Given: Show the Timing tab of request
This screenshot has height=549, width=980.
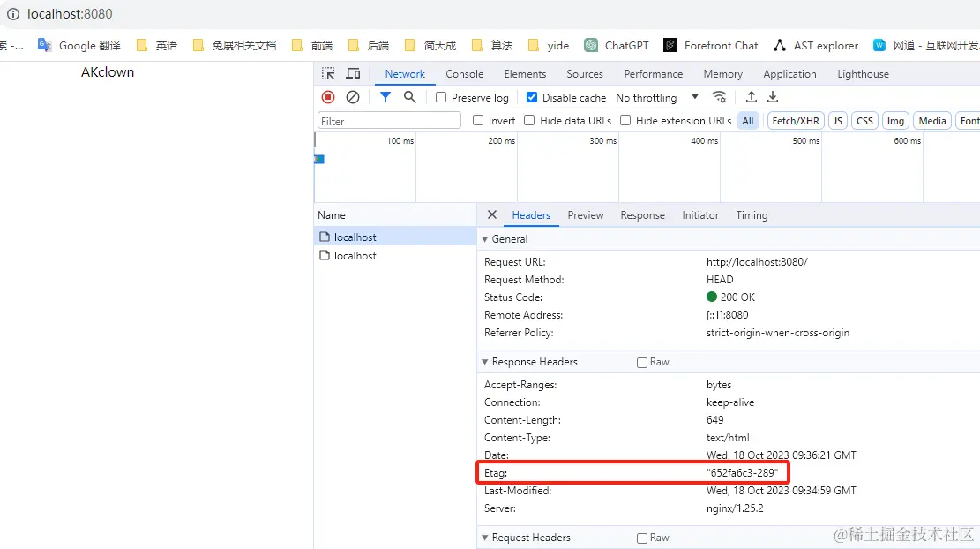Looking at the screenshot, I should point(752,215).
